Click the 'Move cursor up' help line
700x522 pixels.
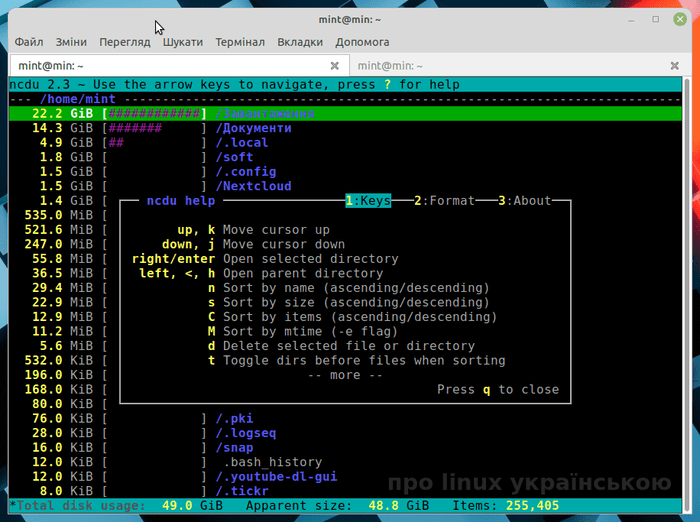[276, 230]
